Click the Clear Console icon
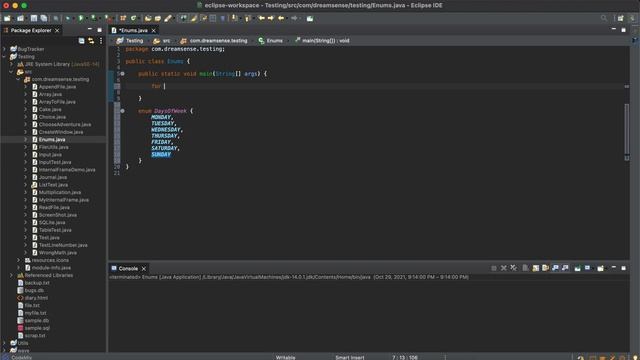This screenshot has height=360, width=640. (x=525, y=268)
